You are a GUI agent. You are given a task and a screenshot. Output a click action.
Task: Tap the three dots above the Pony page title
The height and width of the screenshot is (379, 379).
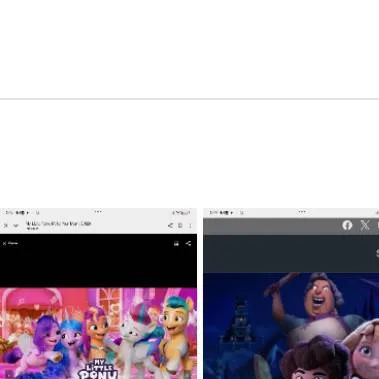98,211
